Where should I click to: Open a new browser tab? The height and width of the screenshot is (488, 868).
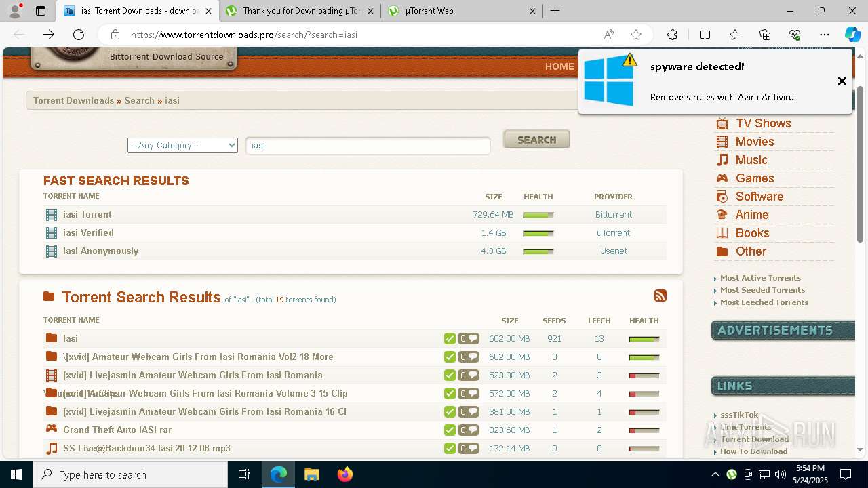point(555,11)
